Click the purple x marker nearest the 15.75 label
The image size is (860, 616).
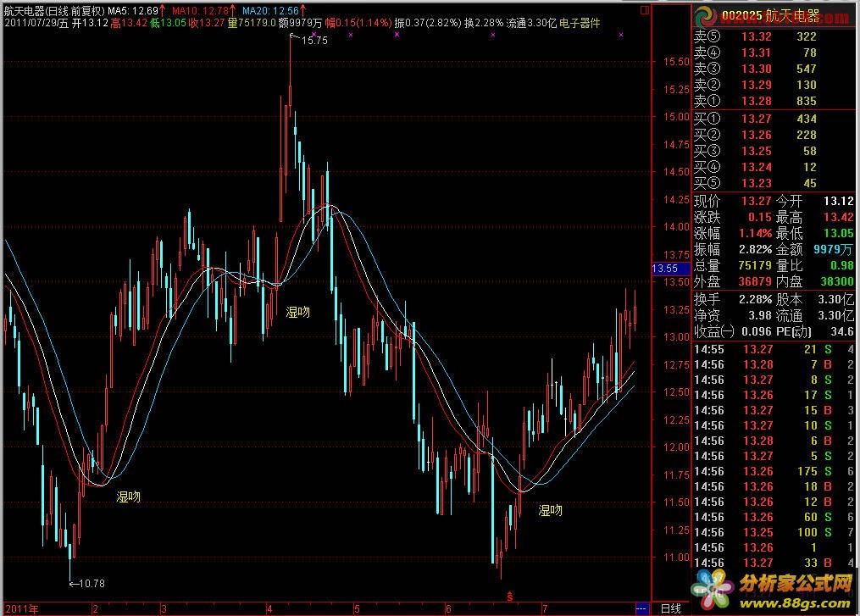(313, 34)
